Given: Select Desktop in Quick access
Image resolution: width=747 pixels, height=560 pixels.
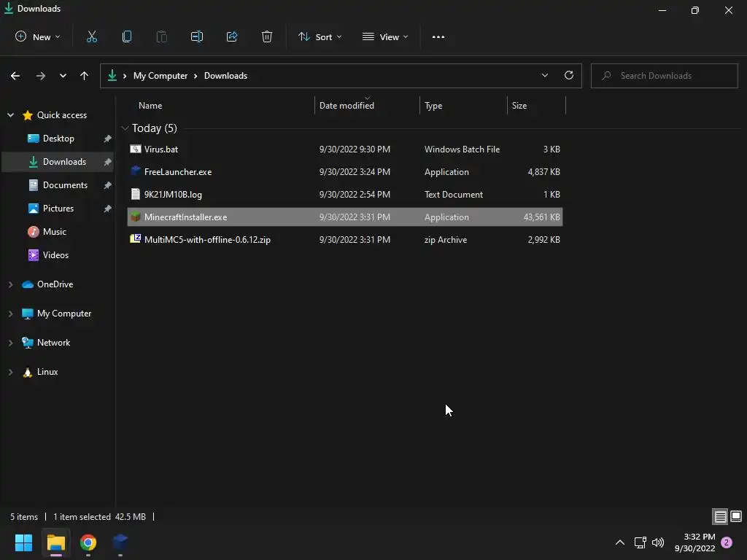Looking at the screenshot, I should coord(58,138).
